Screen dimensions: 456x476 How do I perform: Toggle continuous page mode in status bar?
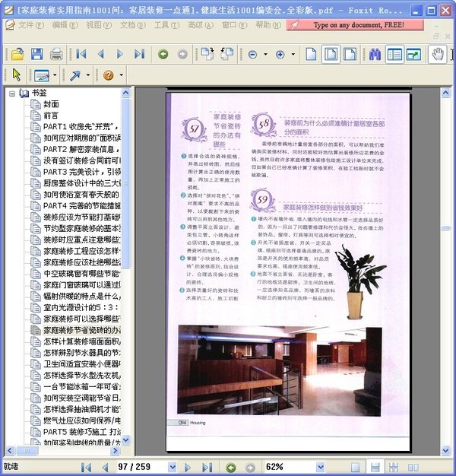click(373, 467)
